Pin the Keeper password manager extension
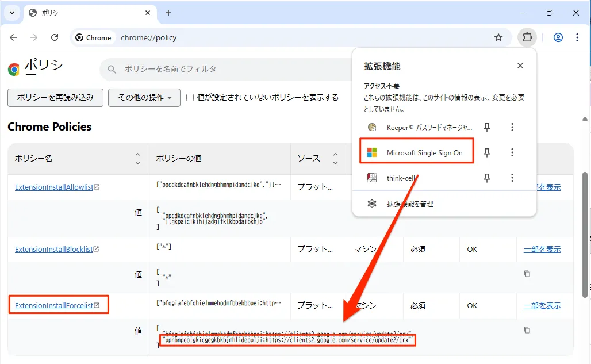The width and height of the screenshot is (591, 364). tap(486, 127)
